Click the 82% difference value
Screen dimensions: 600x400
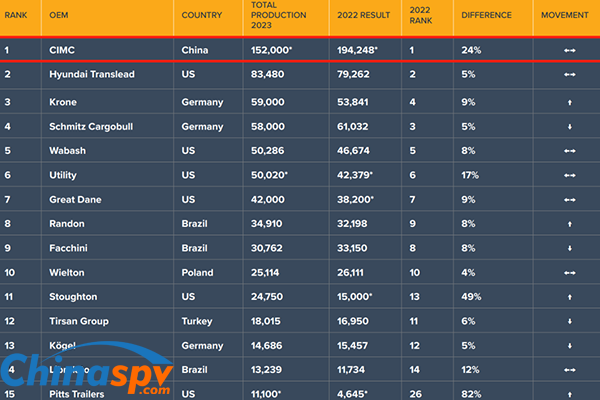pos(471,394)
